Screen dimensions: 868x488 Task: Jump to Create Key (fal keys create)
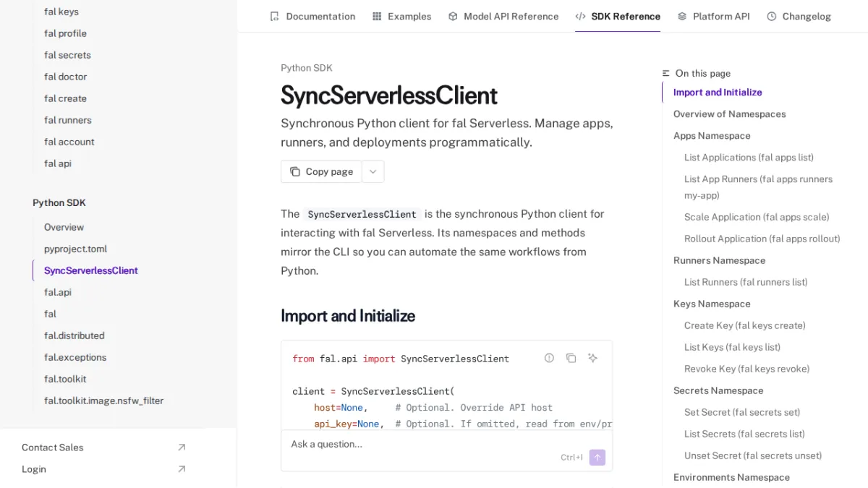[x=745, y=325]
